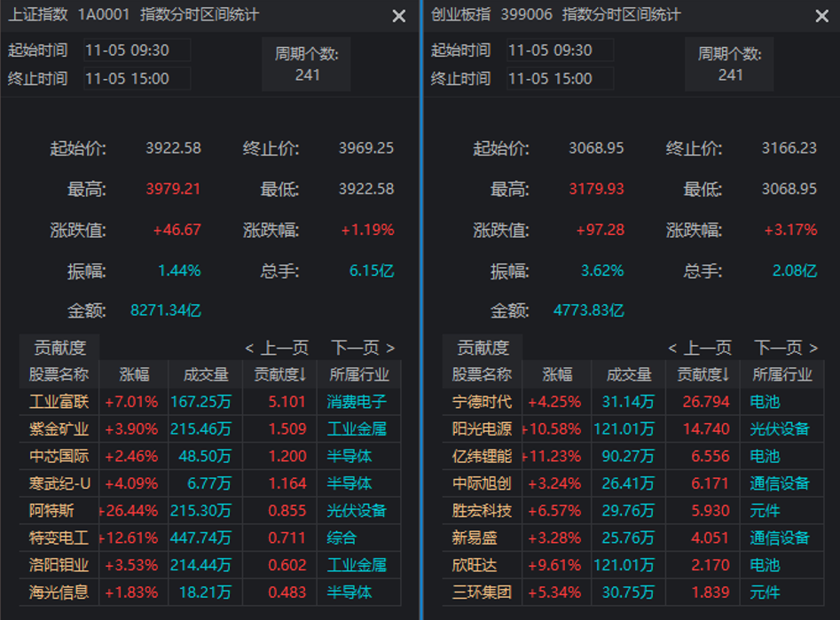Click the 消费电子 industry link
Image resolution: width=840 pixels, height=620 pixels.
(354, 401)
